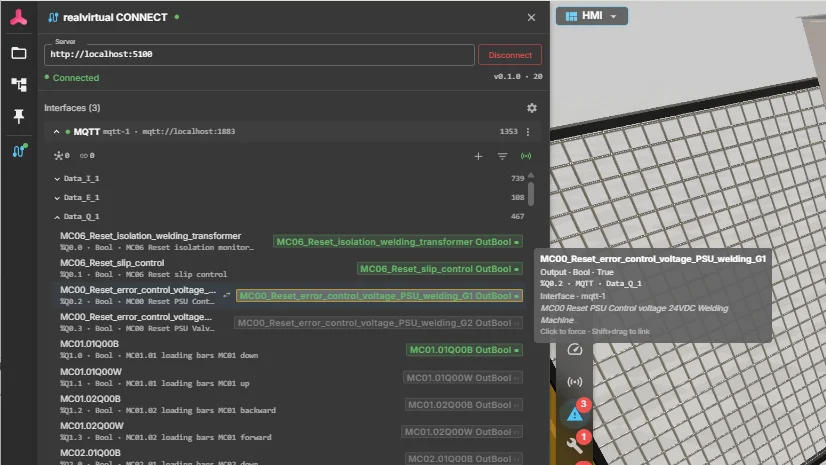826x465 pixels.
Task: Click the realvirtual logo icon
Action: (x=18, y=17)
